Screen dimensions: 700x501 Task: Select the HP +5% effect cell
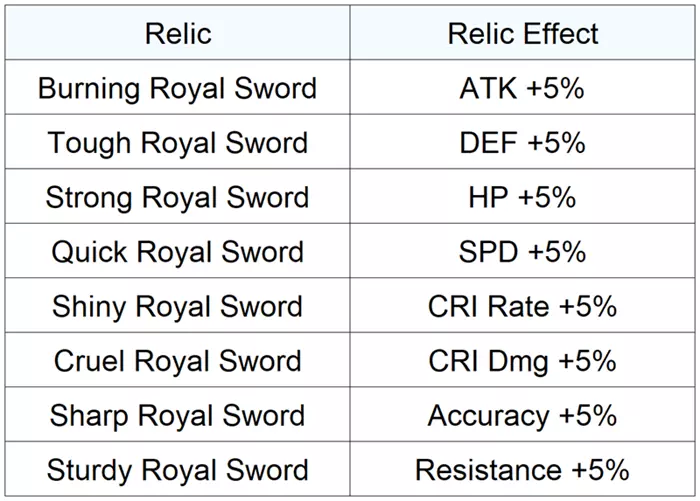[x=522, y=197]
